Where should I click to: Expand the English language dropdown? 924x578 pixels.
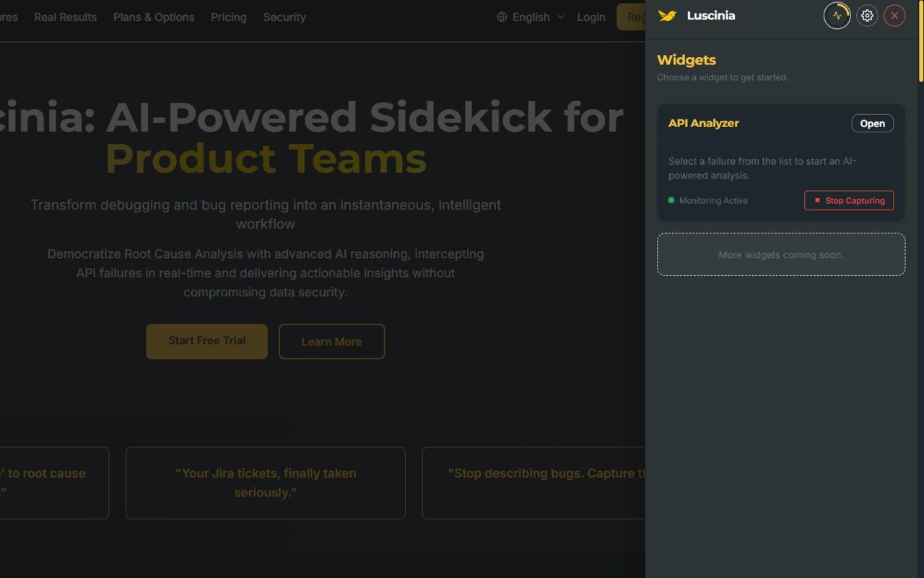531,17
